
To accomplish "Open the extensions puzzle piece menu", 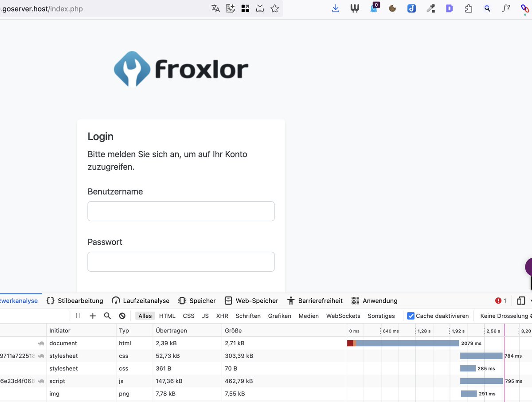I will point(469,8).
